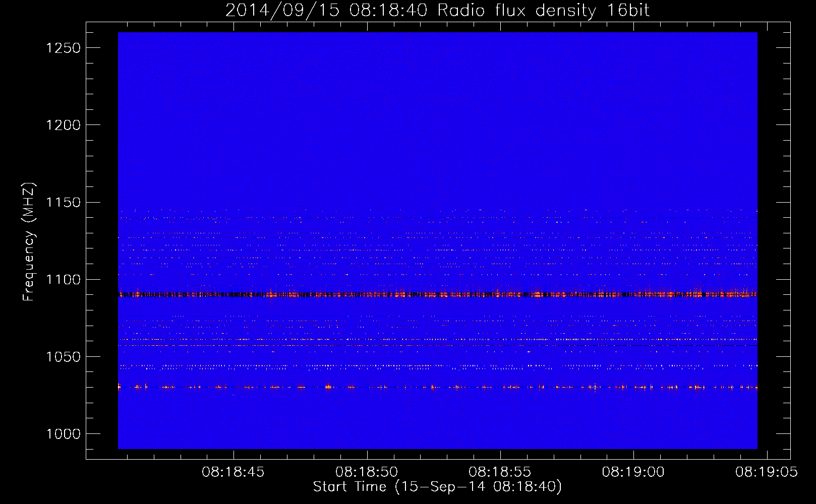Click the dotted signal line near 1044 MHz
This screenshot has width=816, height=504.
pos(438,365)
